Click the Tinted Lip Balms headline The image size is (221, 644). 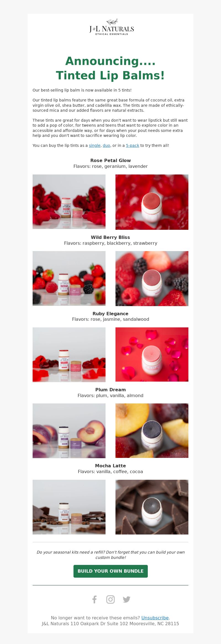(x=110, y=75)
